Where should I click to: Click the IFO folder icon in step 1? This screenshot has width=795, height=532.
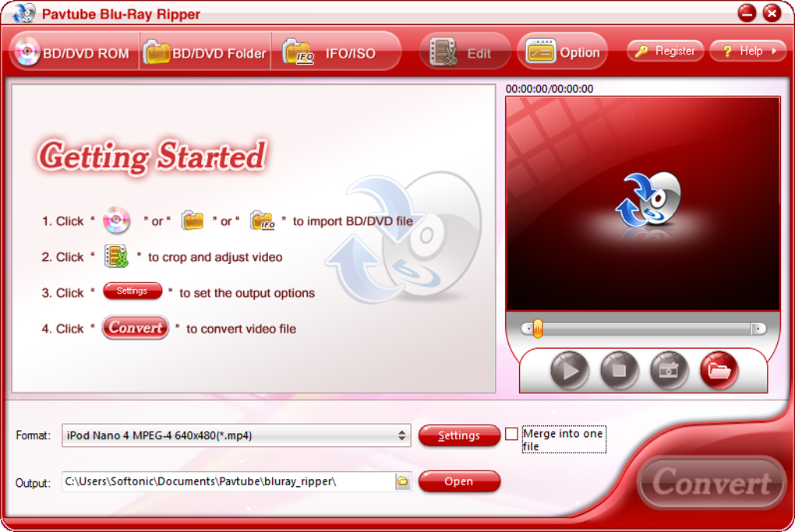coord(262,220)
